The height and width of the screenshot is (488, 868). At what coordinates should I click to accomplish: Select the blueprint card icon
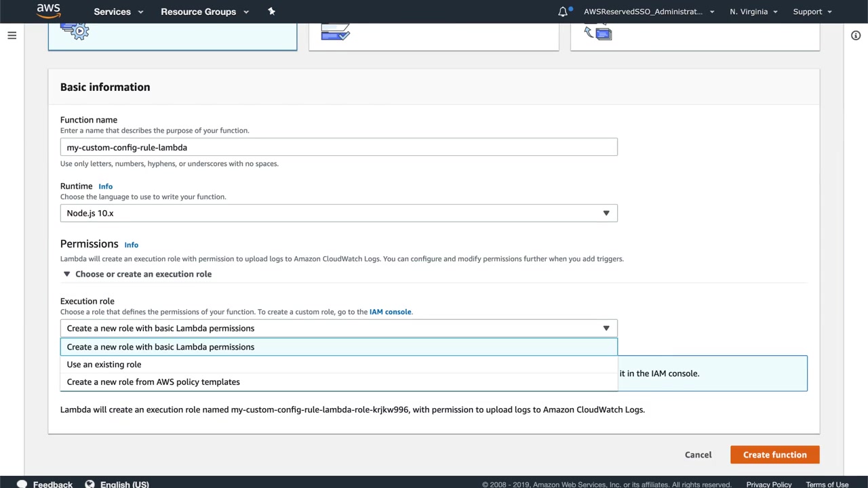click(335, 32)
